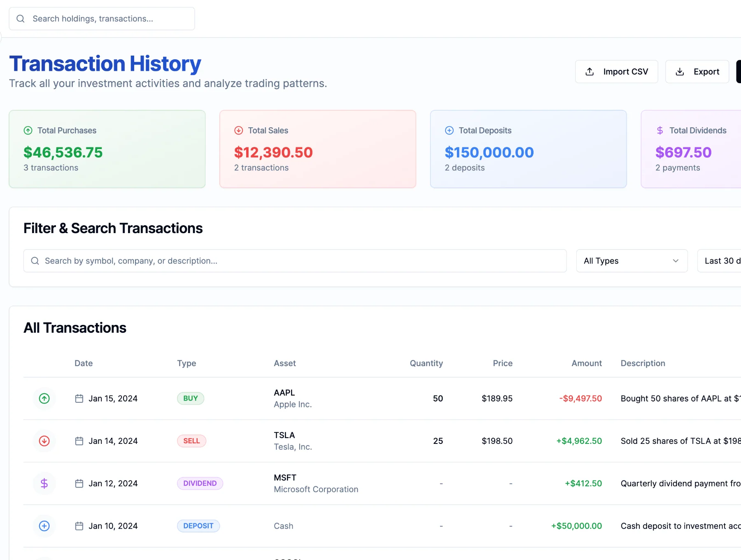Viewport: 741px width, 560px height.
Task: Click calendar icon next to Jan 14, 2024
Action: pyautogui.click(x=79, y=441)
